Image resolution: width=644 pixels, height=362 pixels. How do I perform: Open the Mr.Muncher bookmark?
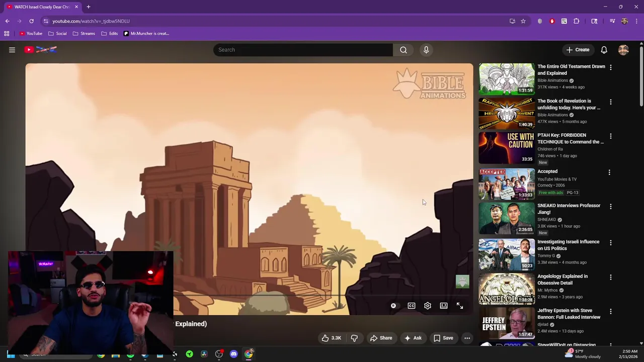[146, 34]
